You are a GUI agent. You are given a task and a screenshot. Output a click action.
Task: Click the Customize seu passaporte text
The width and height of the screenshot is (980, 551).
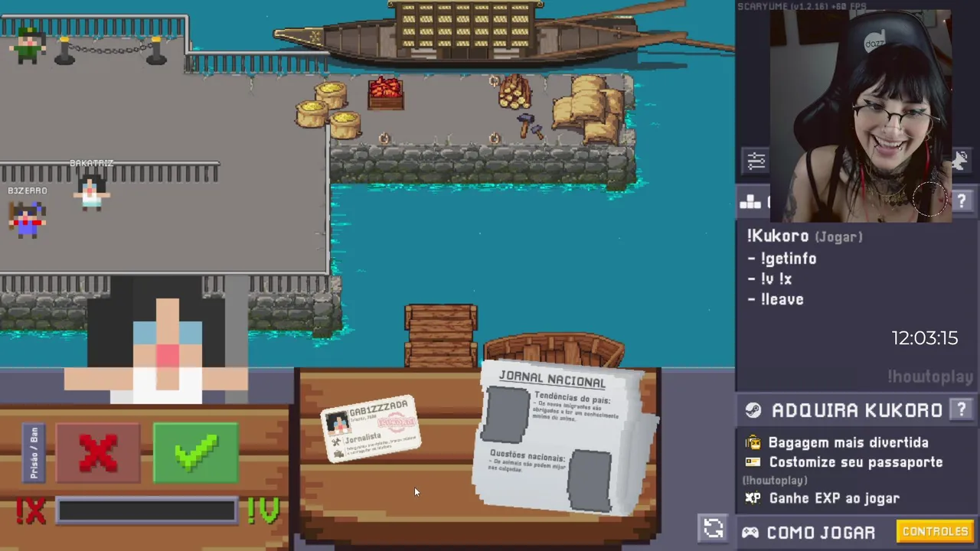point(856,462)
